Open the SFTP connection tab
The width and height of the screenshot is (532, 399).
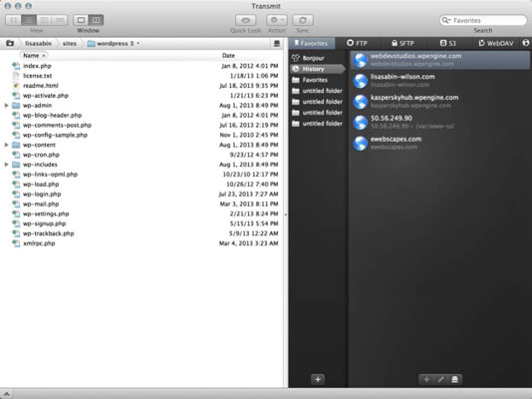click(402, 44)
